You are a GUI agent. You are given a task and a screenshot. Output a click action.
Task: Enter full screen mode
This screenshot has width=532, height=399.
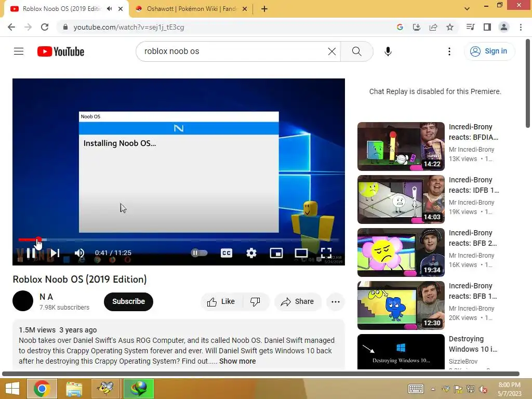(x=326, y=253)
